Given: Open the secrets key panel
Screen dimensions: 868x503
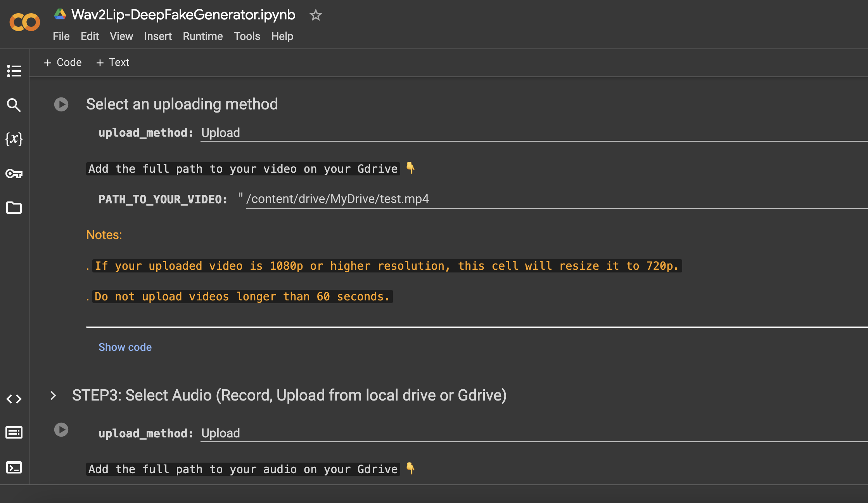Looking at the screenshot, I should click(14, 173).
